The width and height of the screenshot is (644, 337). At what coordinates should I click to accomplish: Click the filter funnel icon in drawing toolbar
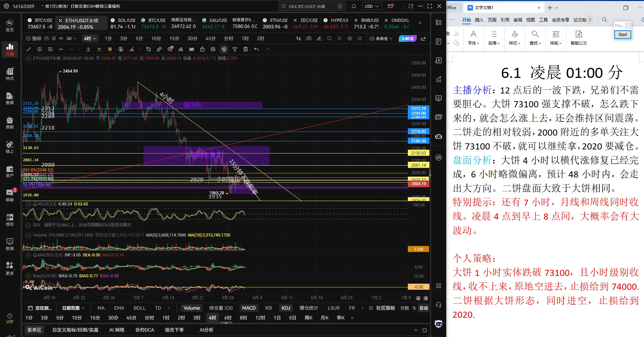[235, 49]
